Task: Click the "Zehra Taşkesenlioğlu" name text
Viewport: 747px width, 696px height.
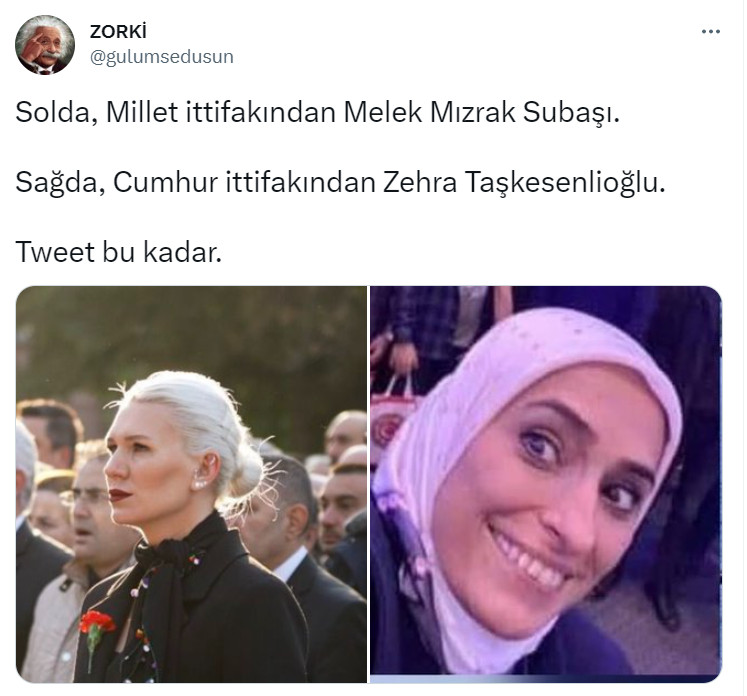Action: coord(524,182)
